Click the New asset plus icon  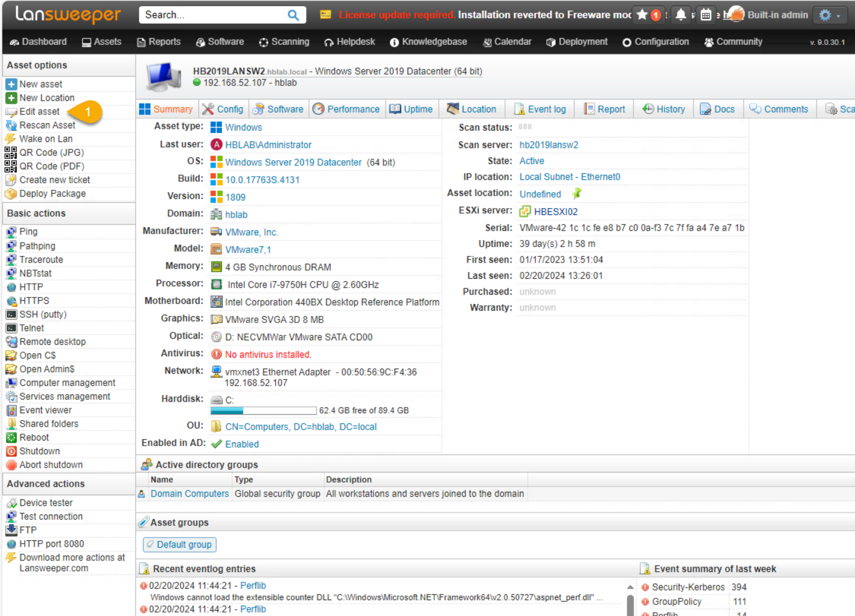click(11, 84)
